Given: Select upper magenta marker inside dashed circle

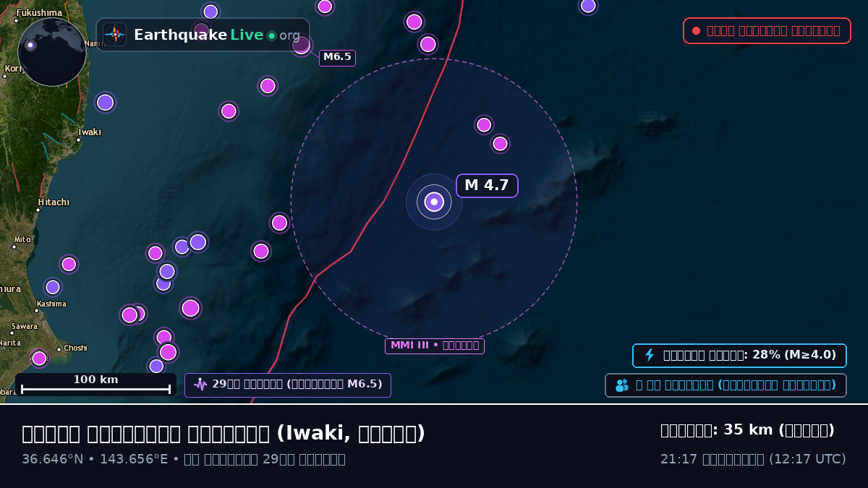Looking at the screenshot, I should click(x=484, y=124).
